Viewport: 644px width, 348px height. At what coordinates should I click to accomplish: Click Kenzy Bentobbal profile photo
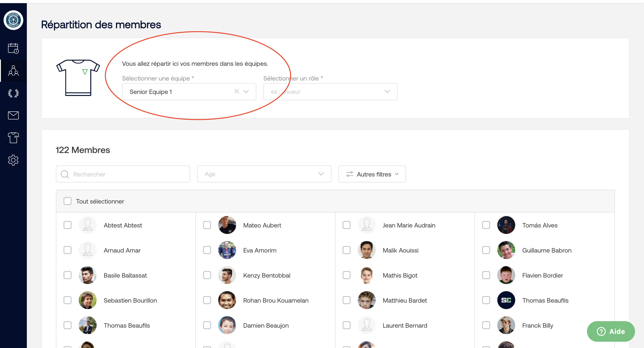point(227,275)
